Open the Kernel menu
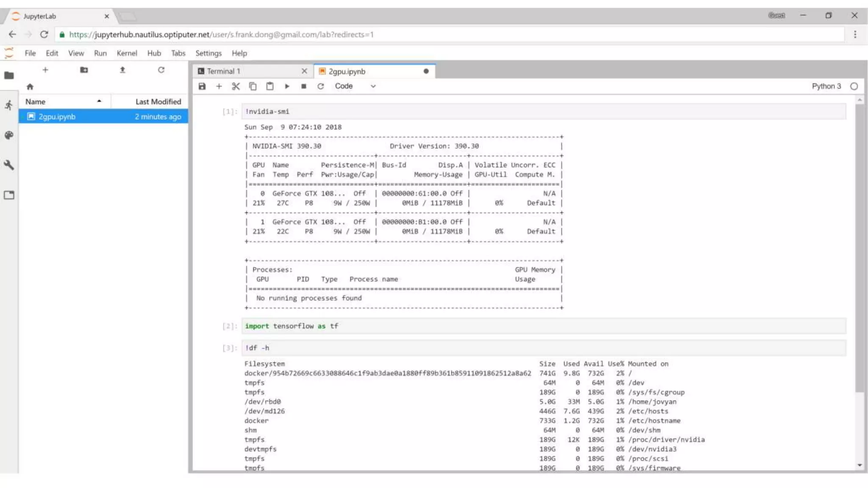 pos(127,53)
